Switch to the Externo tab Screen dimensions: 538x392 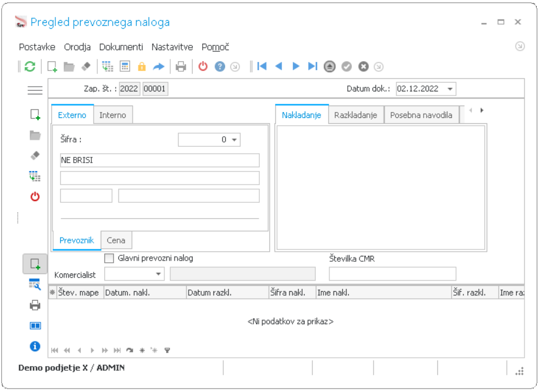72,114
